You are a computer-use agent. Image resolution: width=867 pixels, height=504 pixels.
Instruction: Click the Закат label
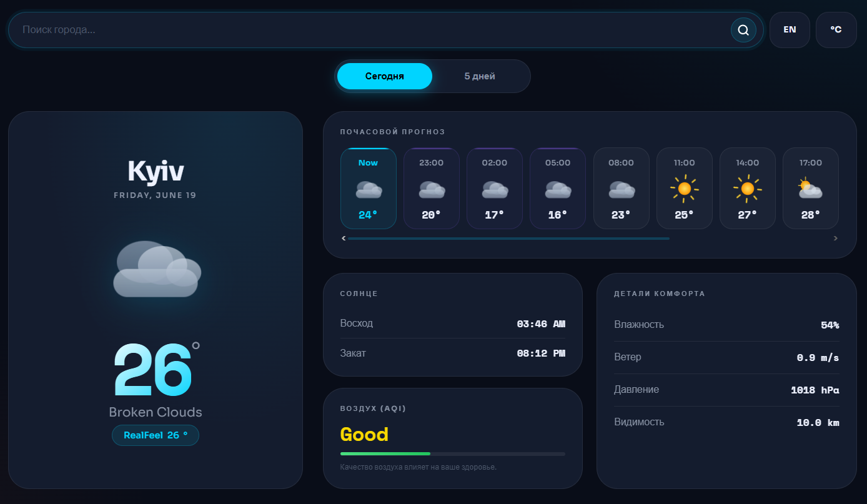(x=353, y=353)
